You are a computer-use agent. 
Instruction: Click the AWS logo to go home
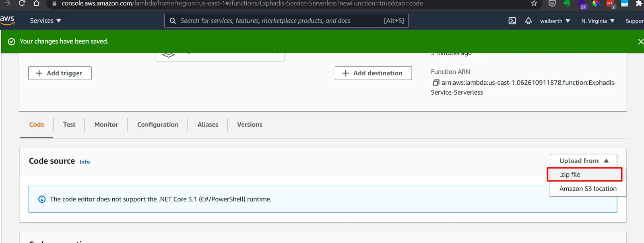click(x=7, y=20)
